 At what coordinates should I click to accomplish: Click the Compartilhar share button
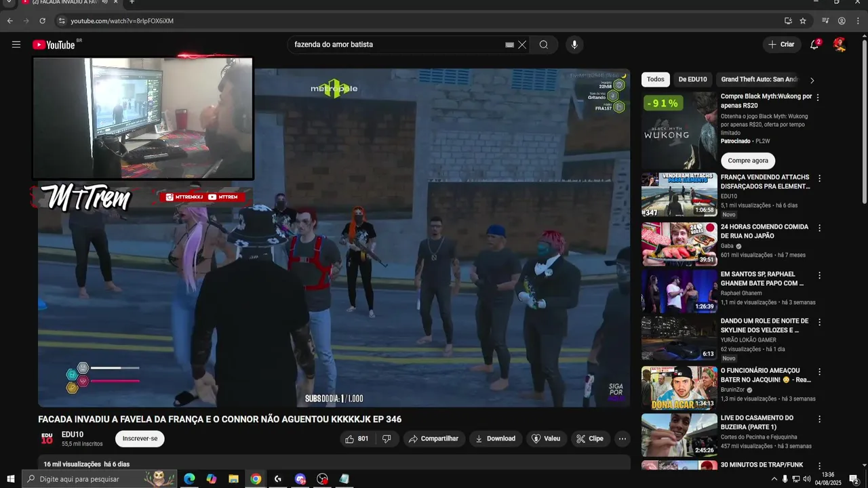[434, 439]
